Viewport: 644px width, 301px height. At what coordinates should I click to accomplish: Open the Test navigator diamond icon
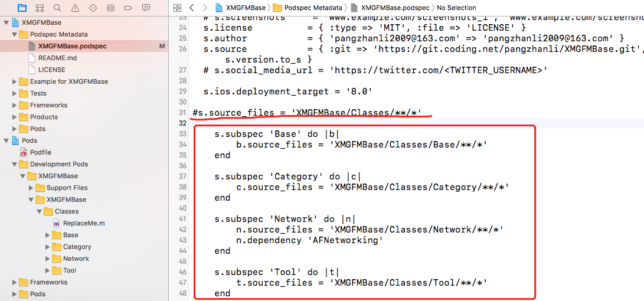(x=93, y=8)
